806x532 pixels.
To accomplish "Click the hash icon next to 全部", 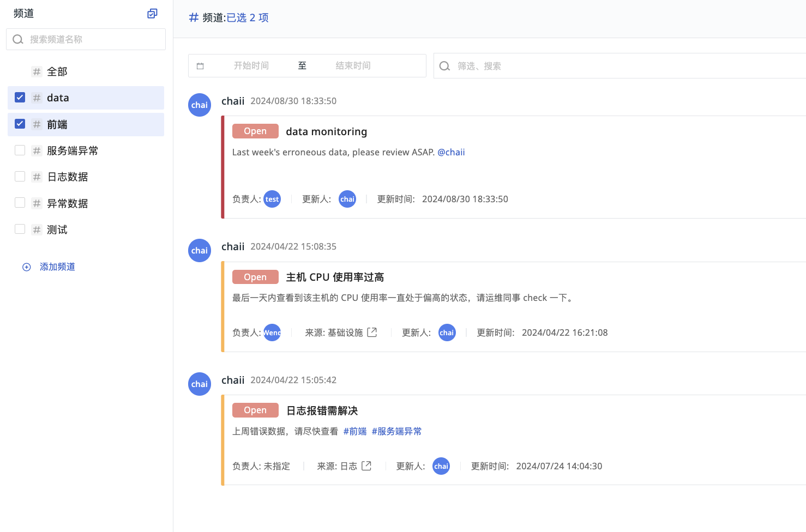I will click(37, 71).
